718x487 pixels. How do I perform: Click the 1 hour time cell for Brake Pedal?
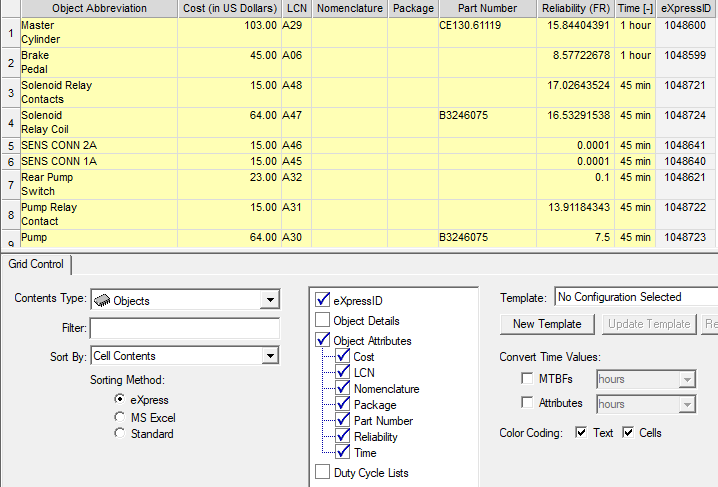click(635, 62)
